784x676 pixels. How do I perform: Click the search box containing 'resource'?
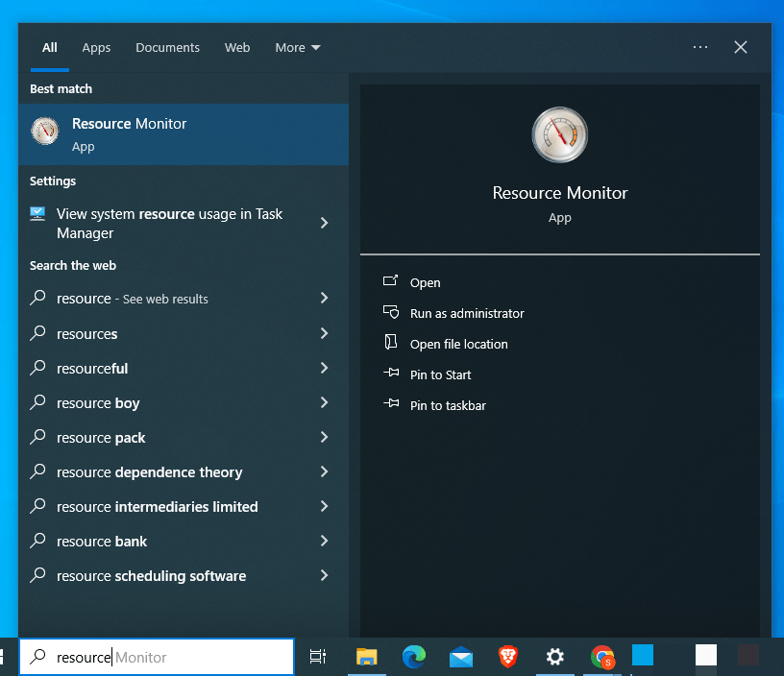[x=158, y=657]
